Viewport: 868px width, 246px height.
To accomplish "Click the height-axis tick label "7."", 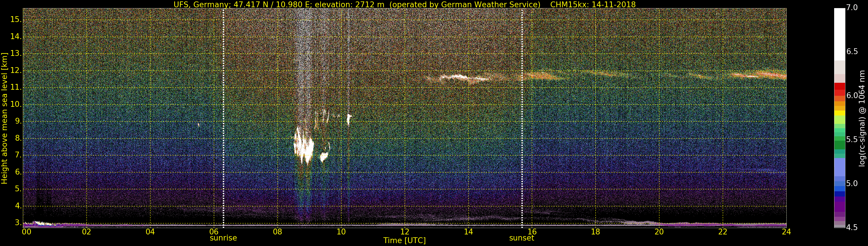I will pyautogui.click(x=18, y=155).
